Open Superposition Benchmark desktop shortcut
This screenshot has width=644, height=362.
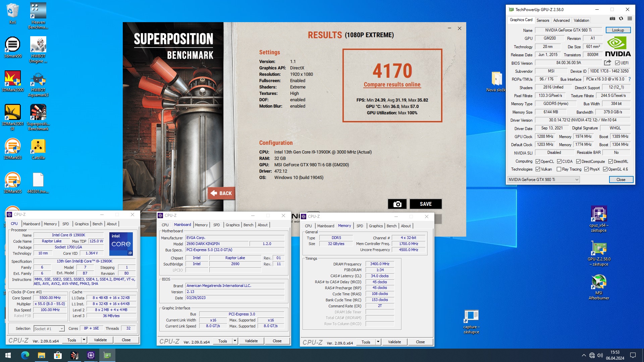point(38,117)
